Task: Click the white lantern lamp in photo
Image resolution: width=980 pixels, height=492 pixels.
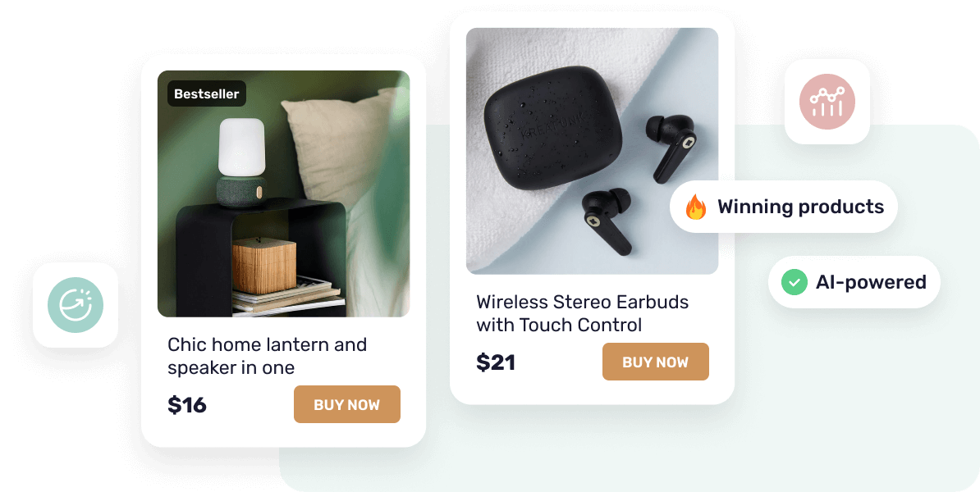Action: coord(241,148)
